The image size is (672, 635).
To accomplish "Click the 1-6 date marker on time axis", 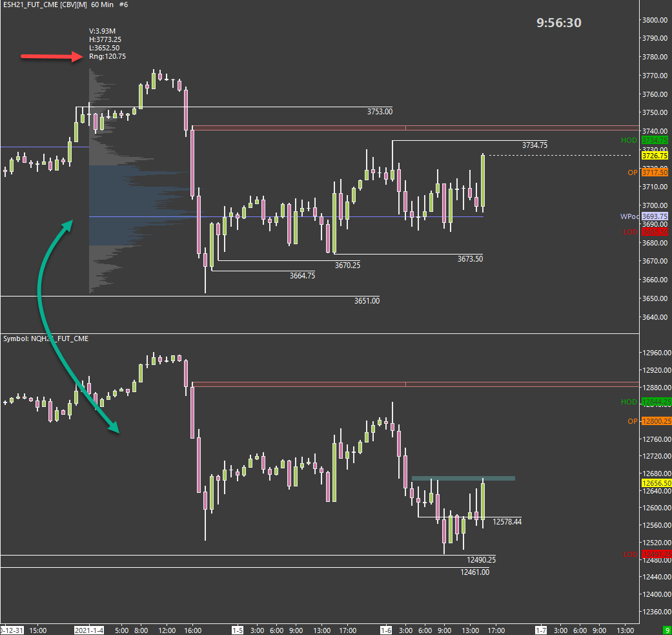I will [x=386, y=630].
